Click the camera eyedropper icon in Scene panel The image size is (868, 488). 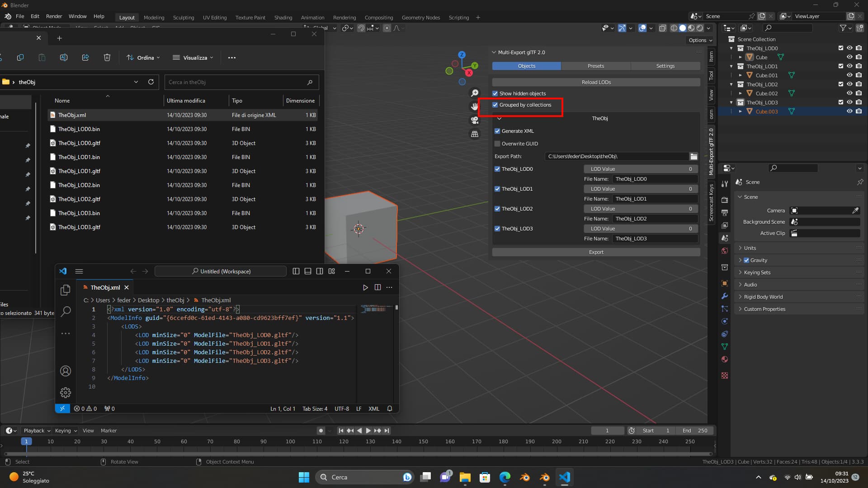pos(855,211)
